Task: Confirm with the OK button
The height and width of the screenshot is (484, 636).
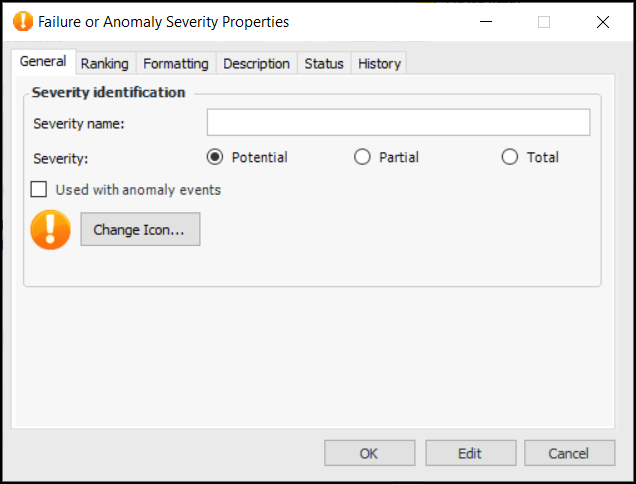Action: 369,453
